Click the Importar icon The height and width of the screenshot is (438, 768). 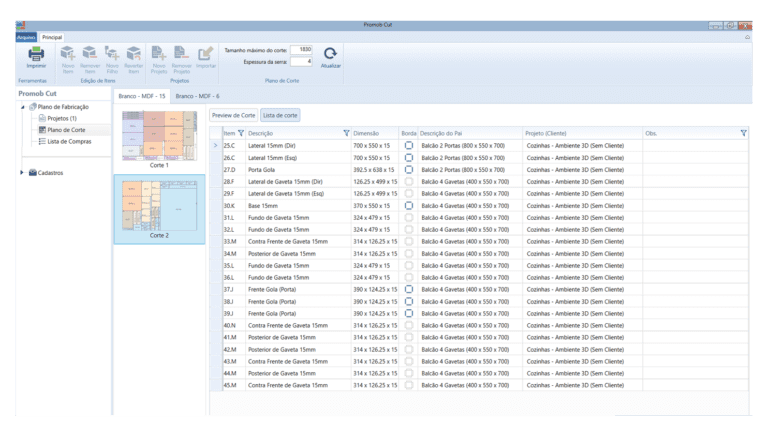coord(206,54)
